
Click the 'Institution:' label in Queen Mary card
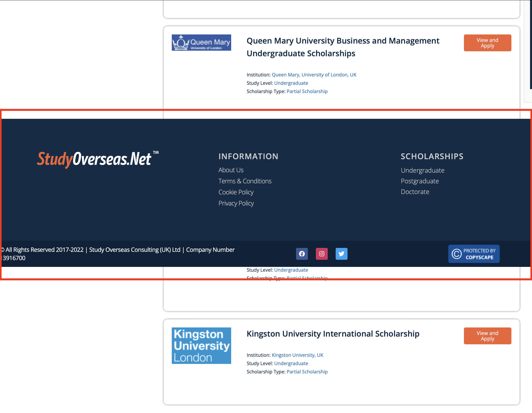point(258,75)
